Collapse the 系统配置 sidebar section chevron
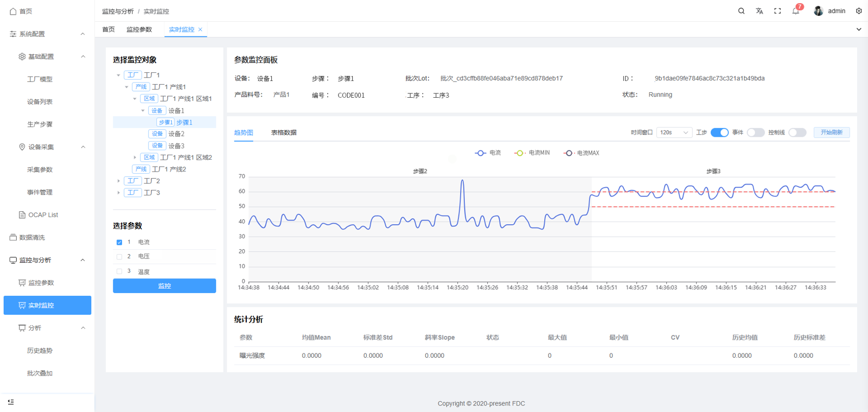The image size is (868, 412). click(82, 34)
